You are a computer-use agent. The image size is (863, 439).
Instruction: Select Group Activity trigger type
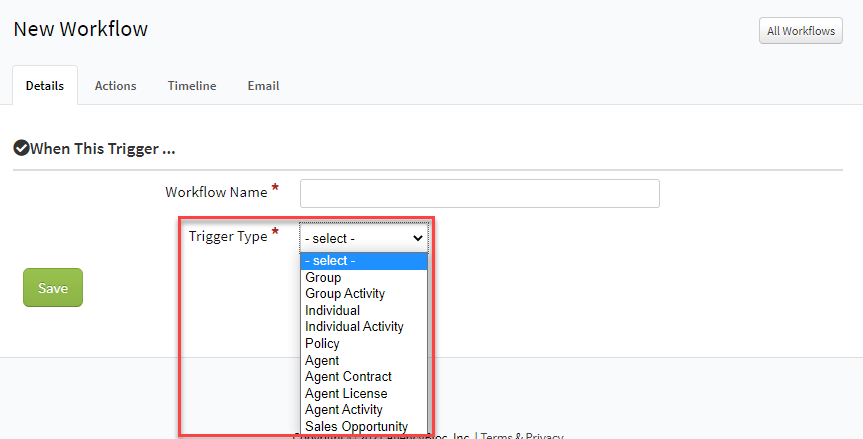[364, 294]
